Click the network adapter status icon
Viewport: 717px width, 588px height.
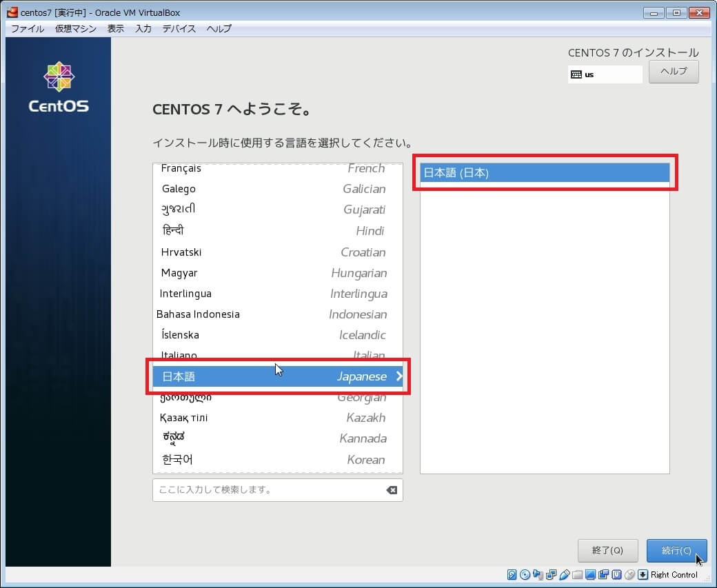pyautogui.click(x=551, y=575)
